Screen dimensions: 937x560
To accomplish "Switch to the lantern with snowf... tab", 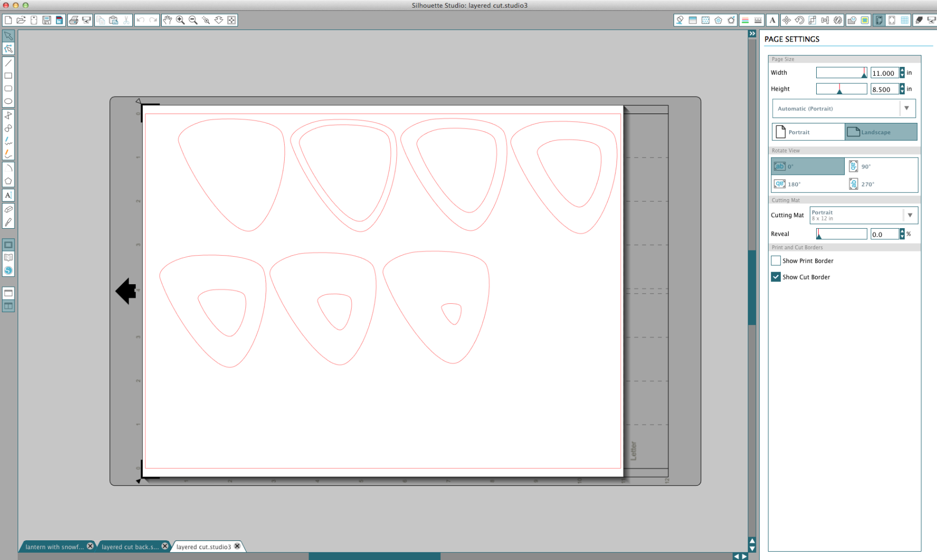I will click(x=54, y=547).
